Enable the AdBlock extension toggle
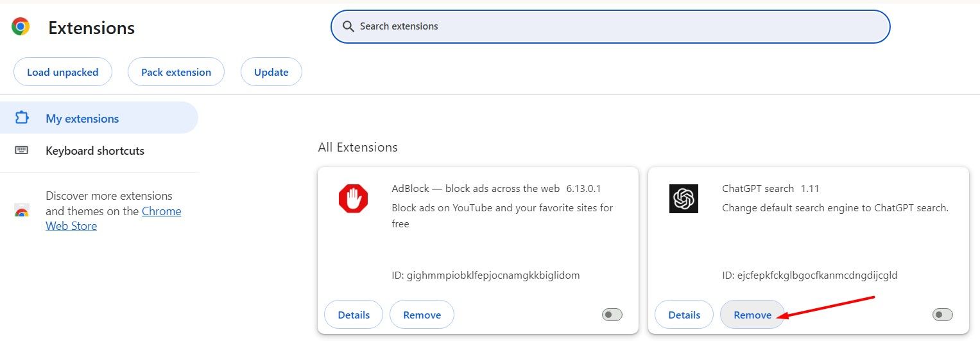 click(x=612, y=315)
